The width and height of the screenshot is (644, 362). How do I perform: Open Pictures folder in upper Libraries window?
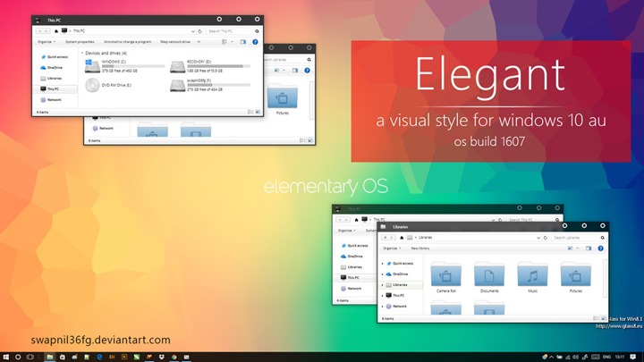point(282,99)
